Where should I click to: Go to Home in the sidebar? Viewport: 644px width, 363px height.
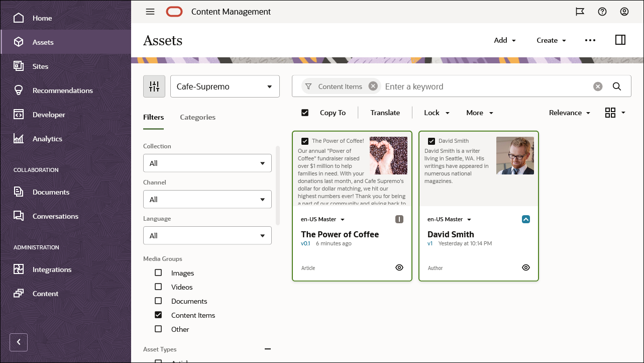coord(66,18)
